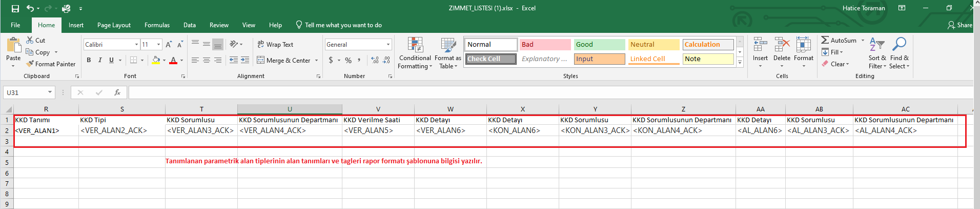This screenshot has width=980, height=209.
Task: Toggle Underline formatting
Action: [111, 60]
